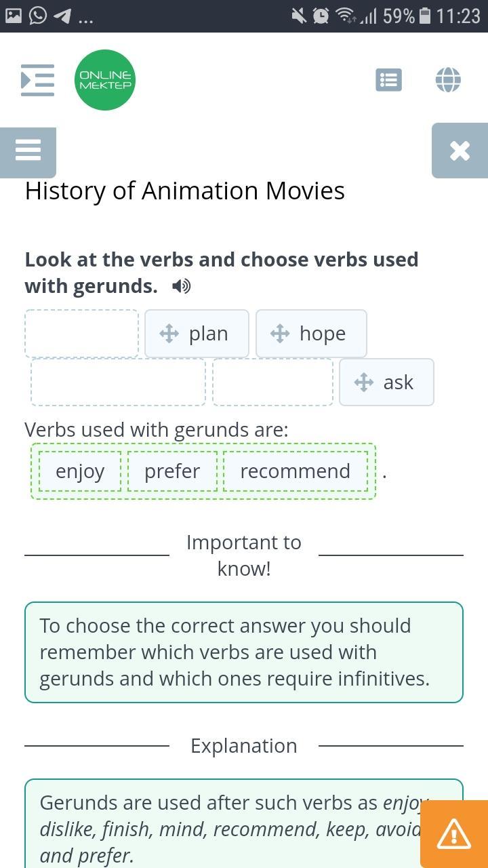The width and height of the screenshot is (488, 868).
Task: Tap the Online Mektep logo
Action: pyautogui.click(x=105, y=80)
